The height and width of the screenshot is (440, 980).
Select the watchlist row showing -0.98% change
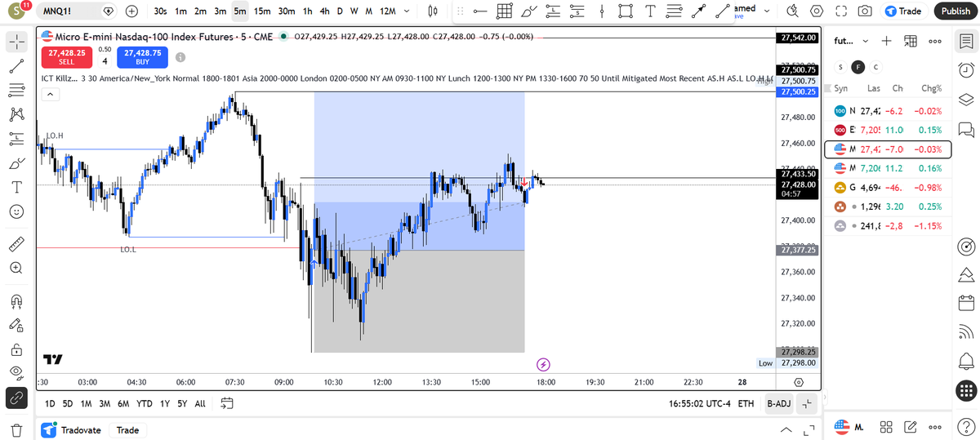pos(889,188)
